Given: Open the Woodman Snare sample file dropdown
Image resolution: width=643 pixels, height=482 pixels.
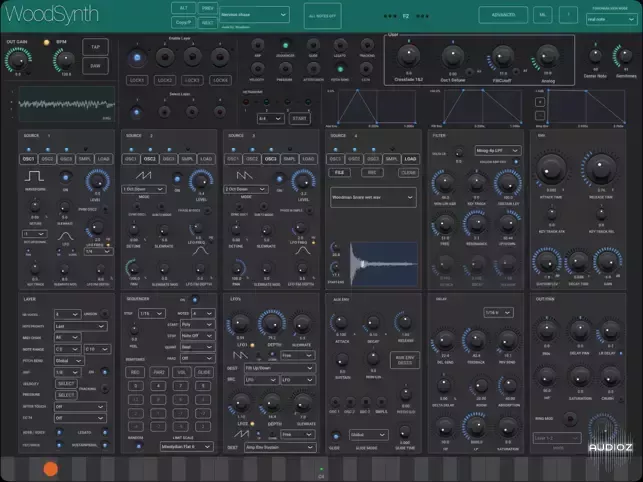Looking at the screenshot, I should point(373,197).
